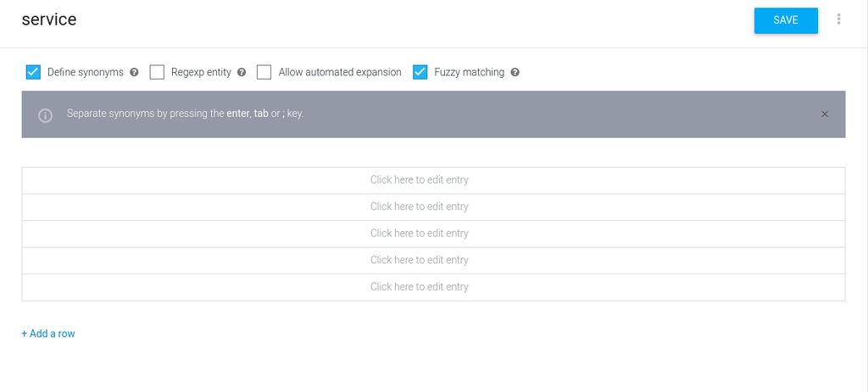Click help icon beside Regexp entity
The height and width of the screenshot is (392, 868).
click(242, 73)
